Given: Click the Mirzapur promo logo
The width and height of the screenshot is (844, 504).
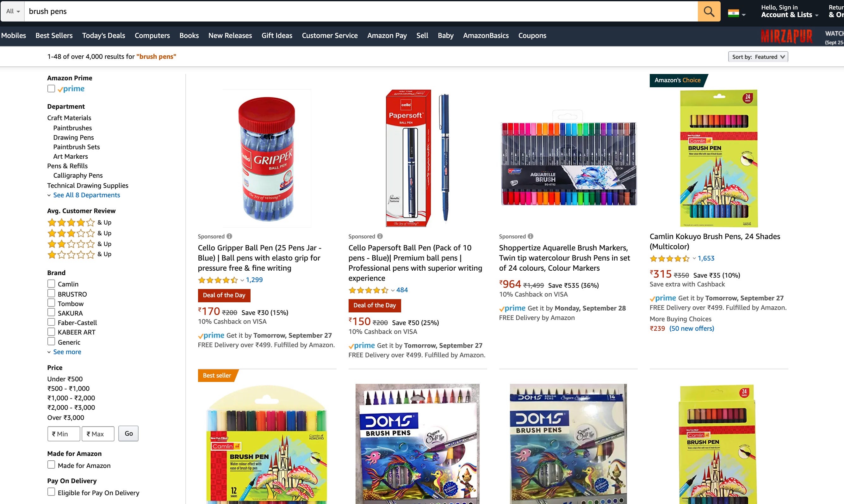Looking at the screenshot, I should point(786,36).
